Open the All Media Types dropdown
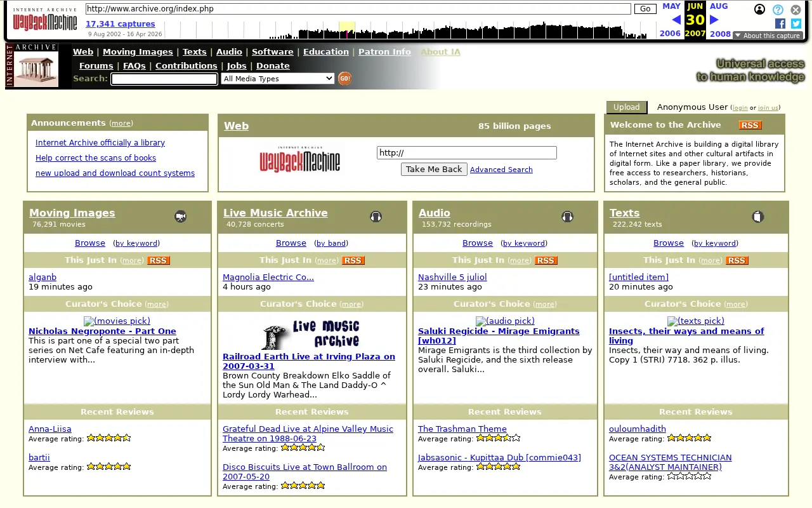 tap(278, 79)
